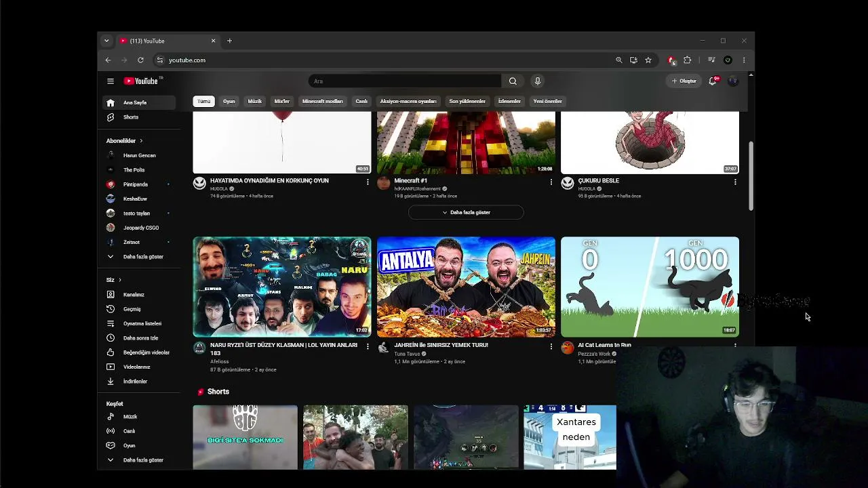Play the AI Cat GEN 0 thumbnail

pyautogui.click(x=650, y=287)
